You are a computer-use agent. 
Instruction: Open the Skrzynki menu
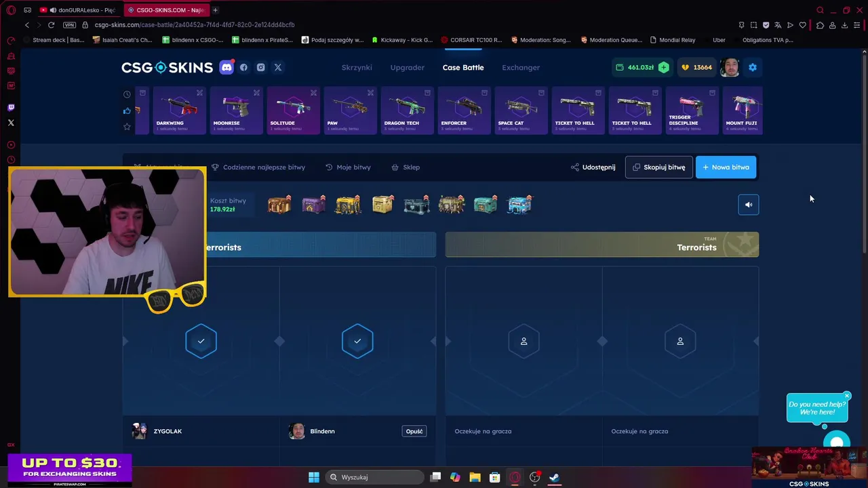(x=357, y=67)
